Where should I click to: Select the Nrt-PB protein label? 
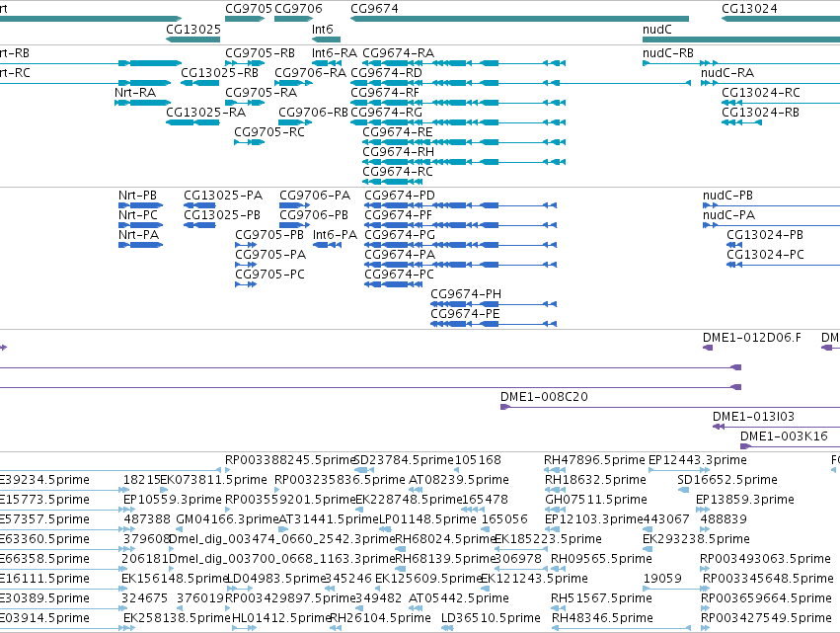click(137, 196)
